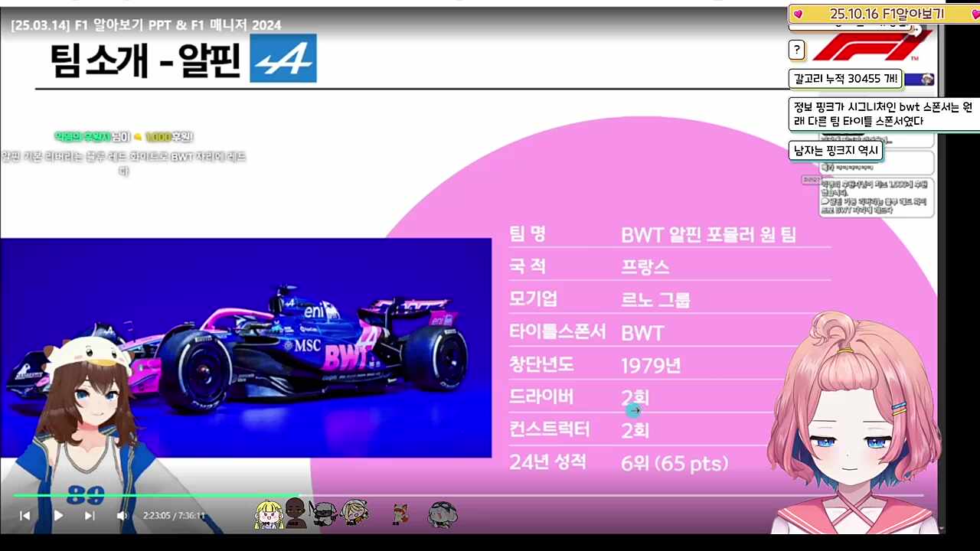Skip to the previous track
The image size is (980, 551).
[x=24, y=516]
